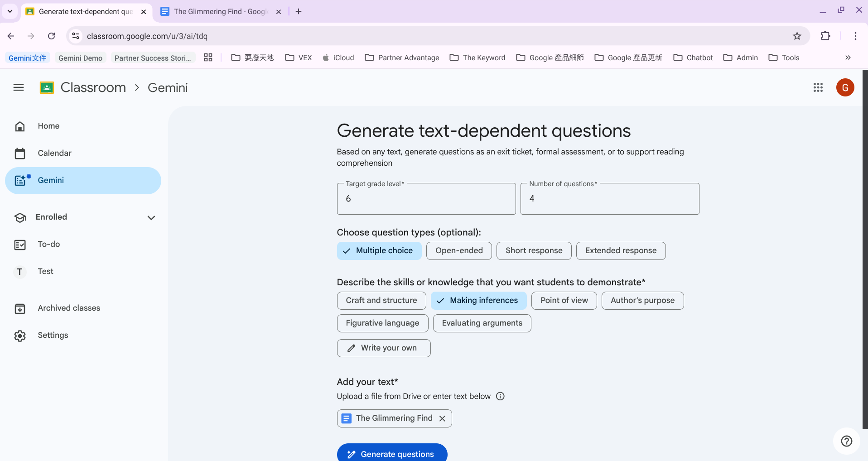Open the Google account avatar

(x=845, y=87)
